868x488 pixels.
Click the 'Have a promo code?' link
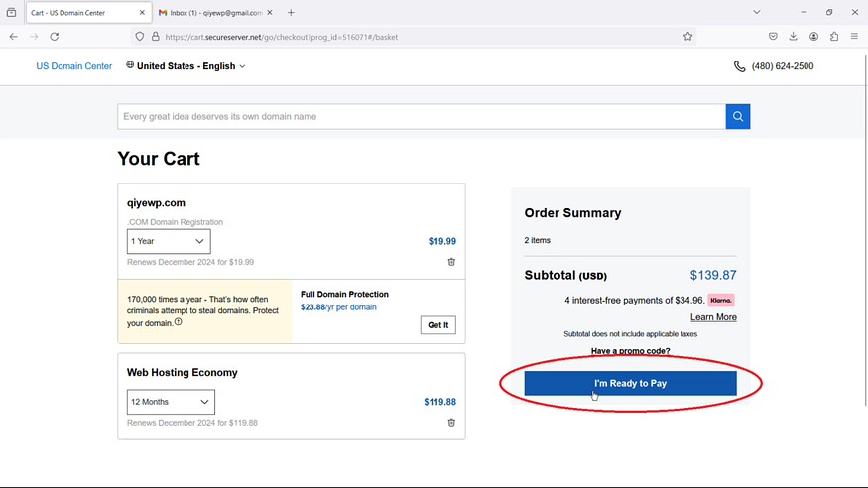tap(630, 351)
